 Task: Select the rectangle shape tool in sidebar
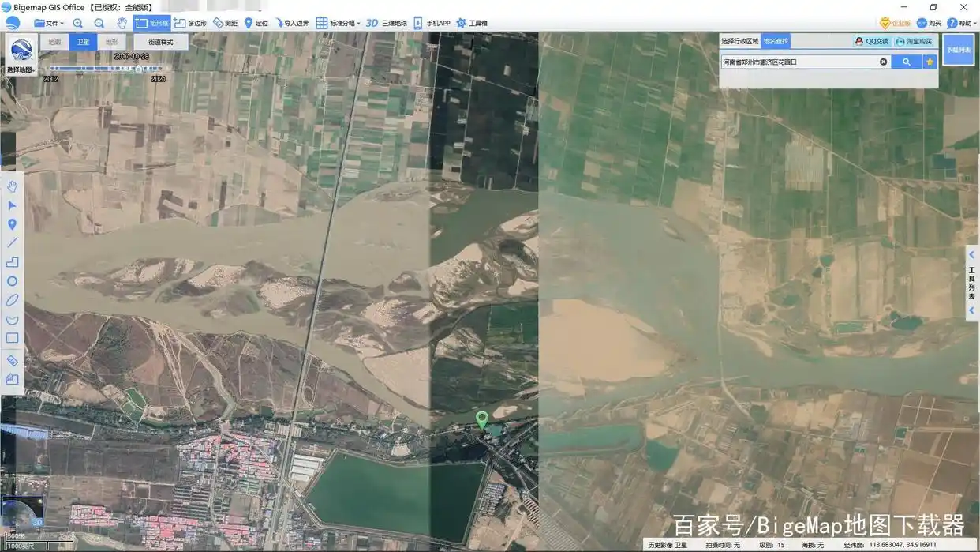coord(12,338)
